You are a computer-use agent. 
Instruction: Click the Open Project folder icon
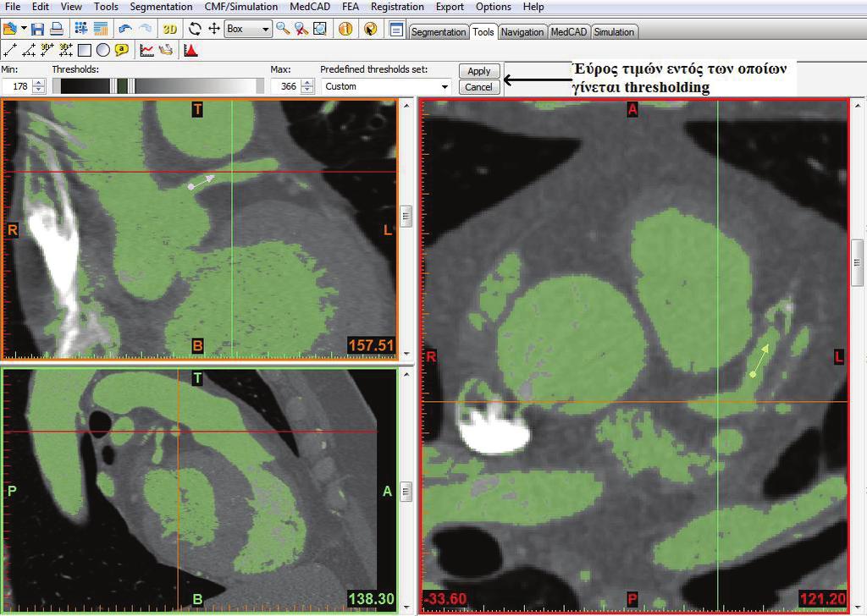pos(9,29)
